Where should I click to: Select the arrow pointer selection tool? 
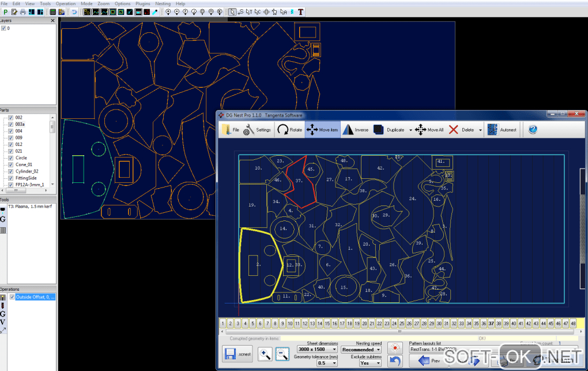[x=232, y=12]
